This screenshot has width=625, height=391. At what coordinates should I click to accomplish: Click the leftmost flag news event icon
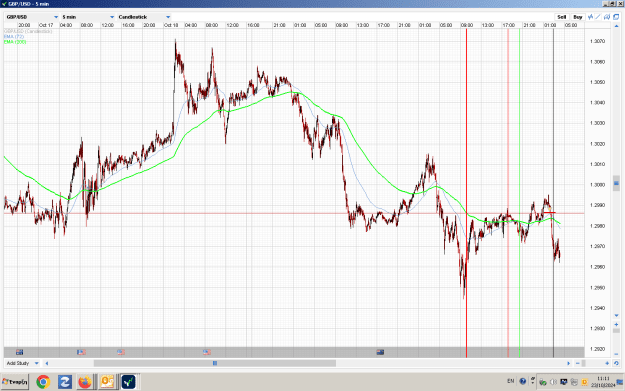pos(19,352)
